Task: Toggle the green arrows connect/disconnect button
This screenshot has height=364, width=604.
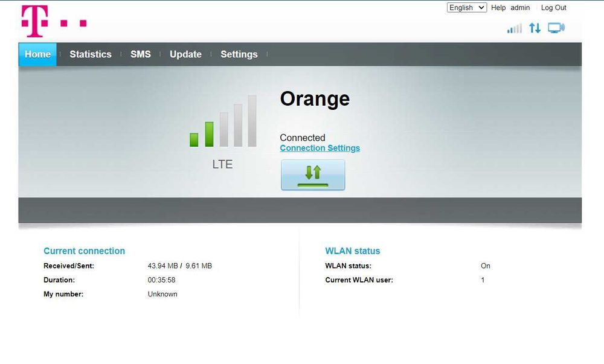Action: coord(313,175)
